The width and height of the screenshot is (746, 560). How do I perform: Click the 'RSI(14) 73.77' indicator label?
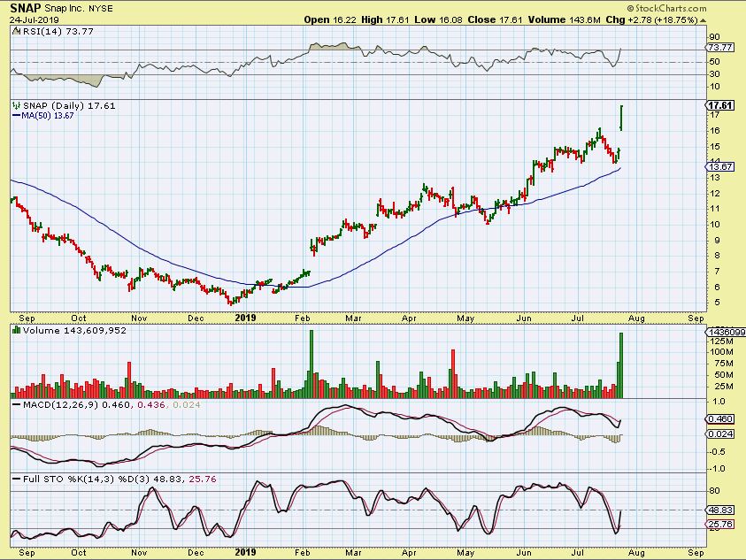[x=58, y=31]
